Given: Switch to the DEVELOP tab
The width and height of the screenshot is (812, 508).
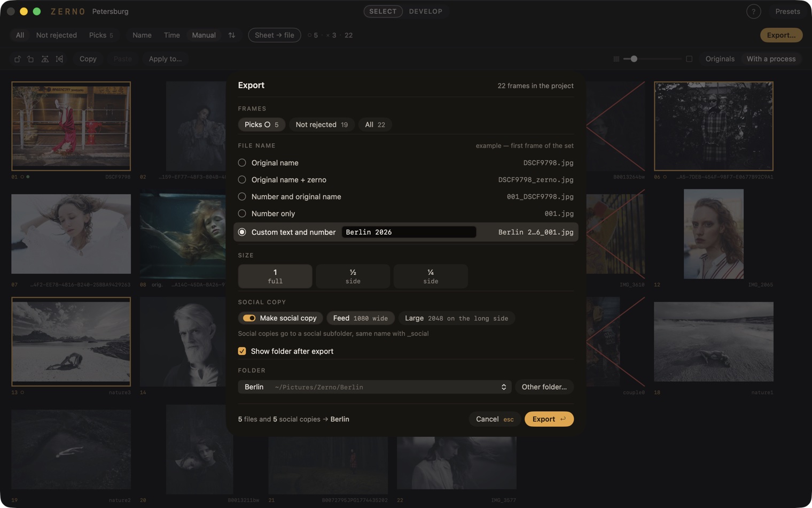Looking at the screenshot, I should [x=426, y=11].
